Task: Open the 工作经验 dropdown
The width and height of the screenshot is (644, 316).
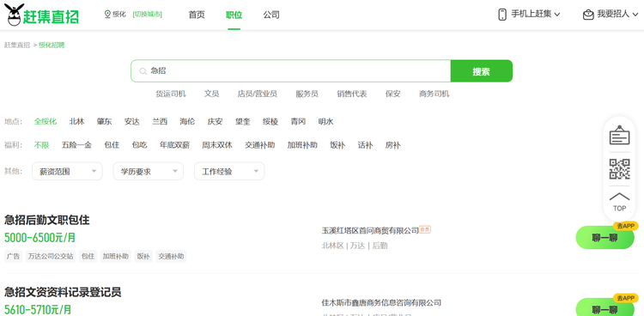Action: (x=229, y=172)
